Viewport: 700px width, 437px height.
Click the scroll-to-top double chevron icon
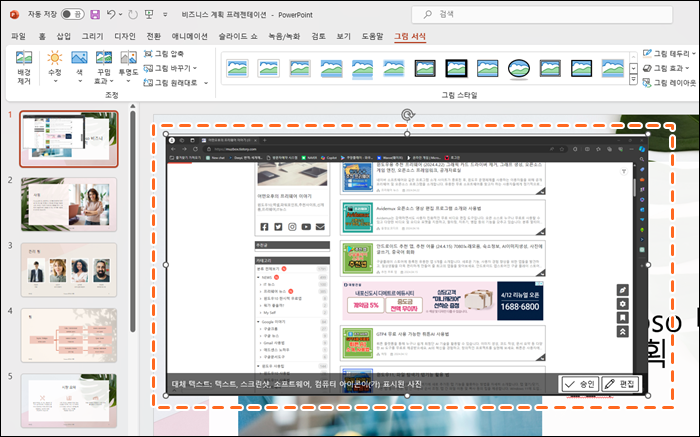click(622, 332)
